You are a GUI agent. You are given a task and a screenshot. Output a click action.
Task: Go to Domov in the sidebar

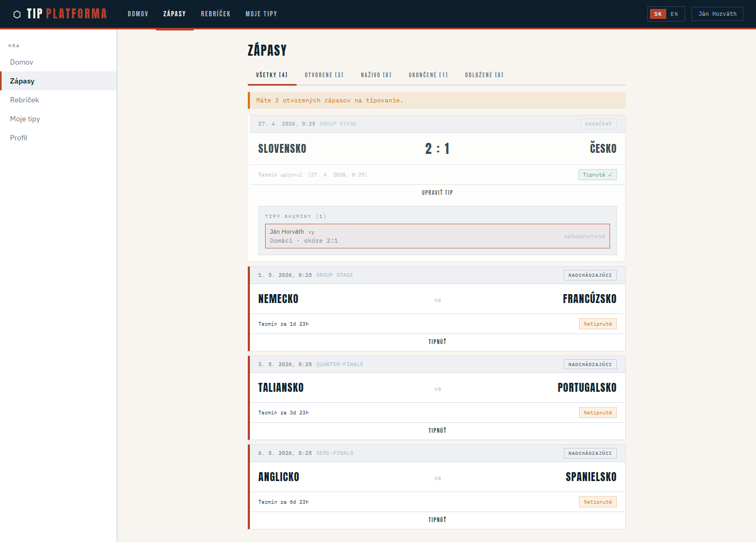tap(22, 62)
